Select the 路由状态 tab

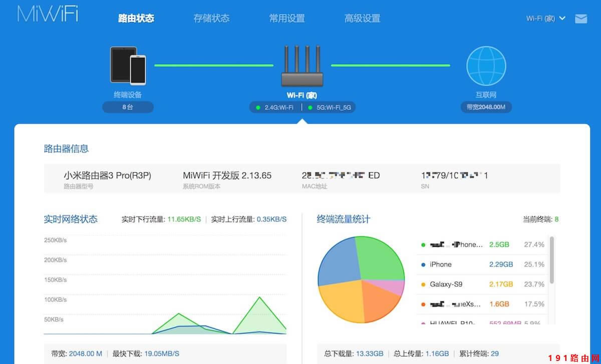point(136,19)
